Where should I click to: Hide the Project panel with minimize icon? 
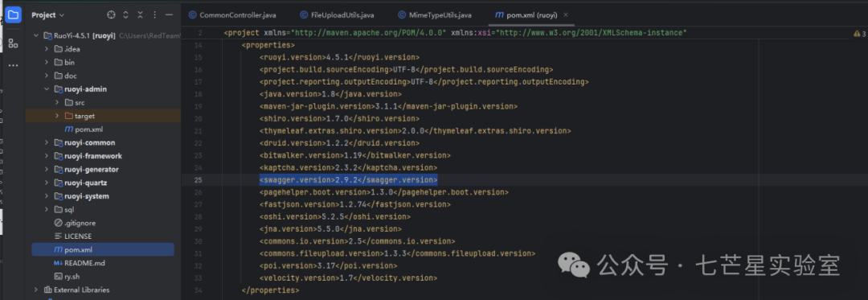(x=169, y=15)
